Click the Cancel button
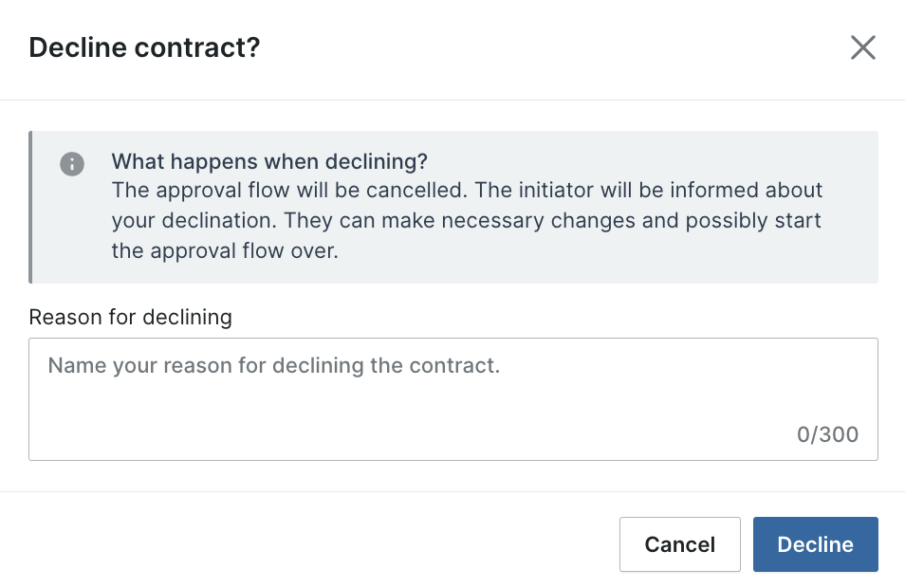This screenshot has width=905, height=588. (x=680, y=544)
